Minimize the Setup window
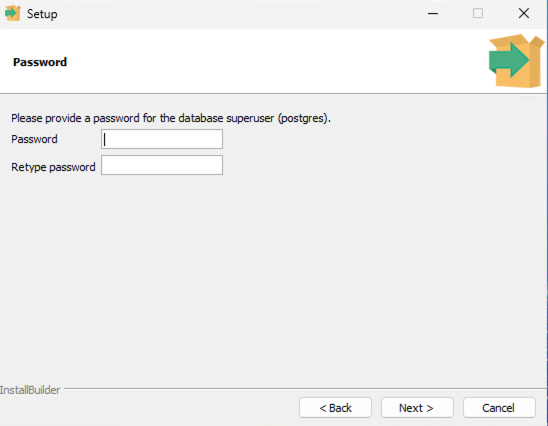The height and width of the screenshot is (426, 548). pyautogui.click(x=433, y=14)
